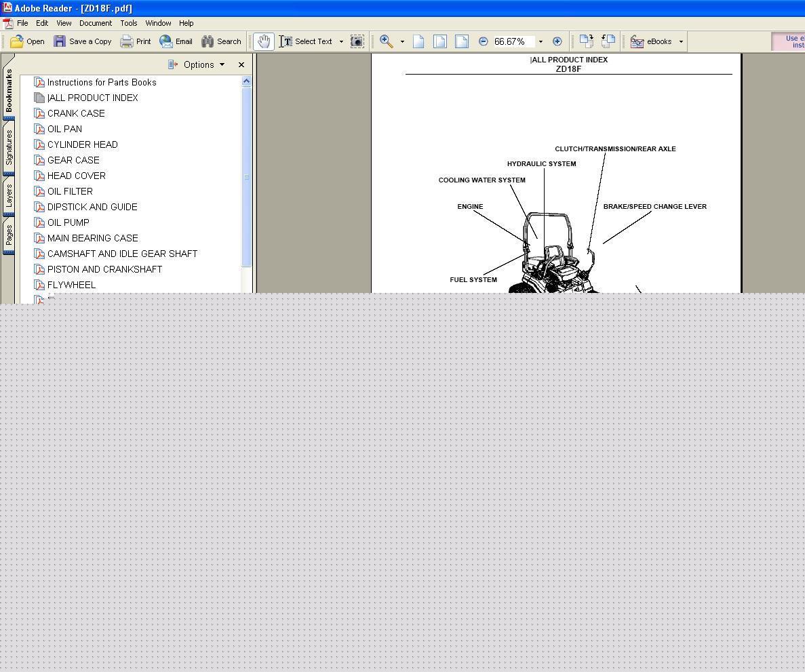The height and width of the screenshot is (672, 805).
Task: Open the Edit menu
Action: (x=42, y=23)
